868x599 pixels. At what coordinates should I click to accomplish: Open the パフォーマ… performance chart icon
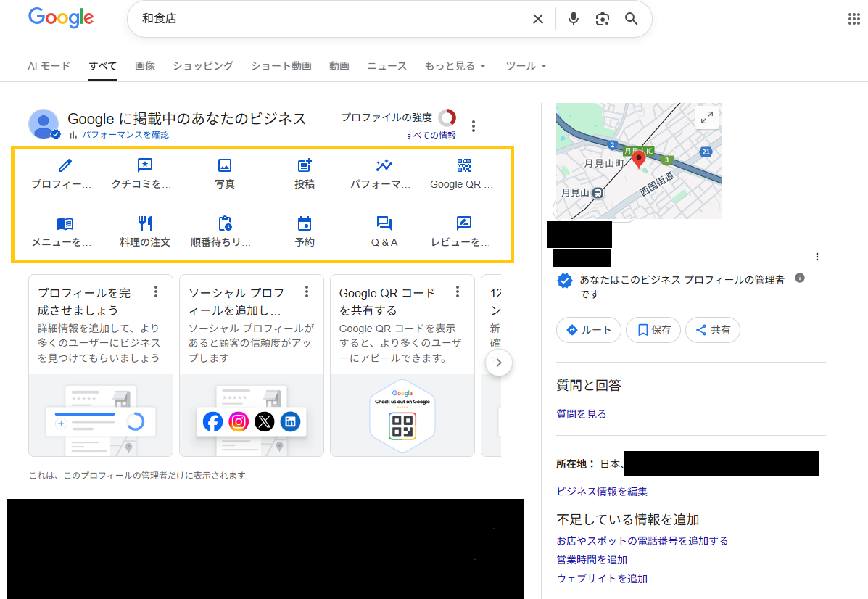pos(384,165)
